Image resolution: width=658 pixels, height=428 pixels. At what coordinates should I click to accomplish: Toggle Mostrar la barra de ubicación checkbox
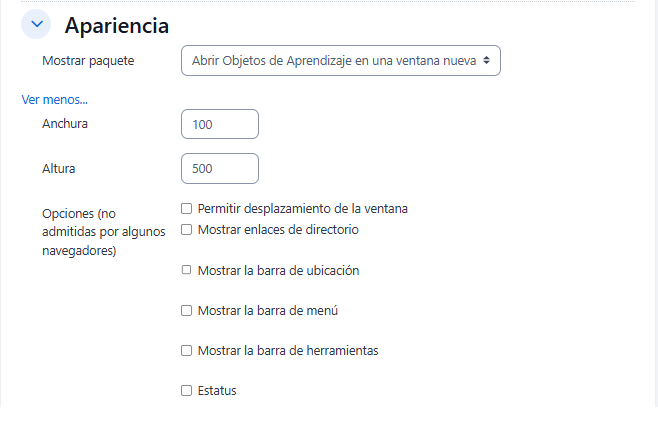[x=186, y=270]
